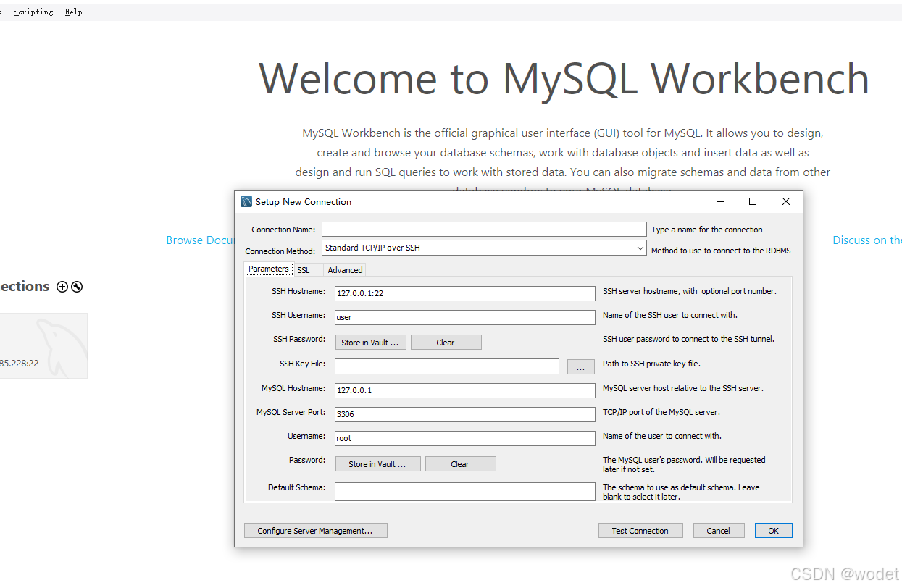
Task: Minimize the Setup New Connection dialog
Action: click(x=720, y=201)
